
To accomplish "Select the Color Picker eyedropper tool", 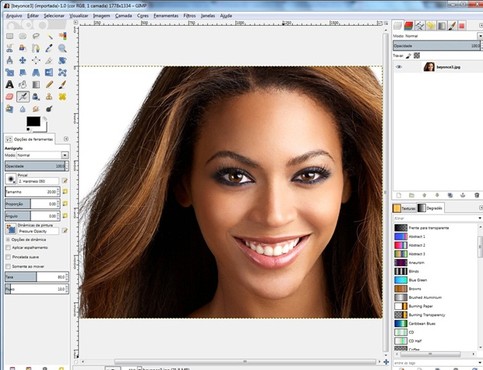I will tap(49, 48).
